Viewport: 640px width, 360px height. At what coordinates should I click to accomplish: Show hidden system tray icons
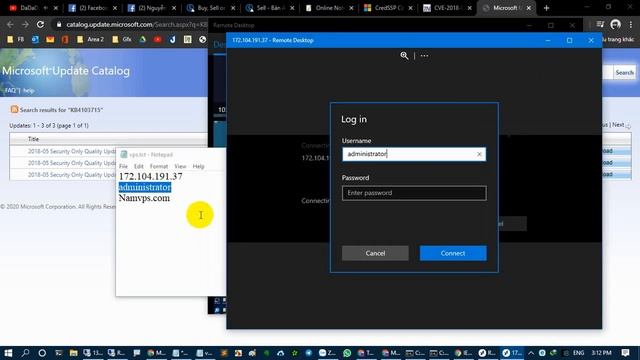[x=531, y=353]
